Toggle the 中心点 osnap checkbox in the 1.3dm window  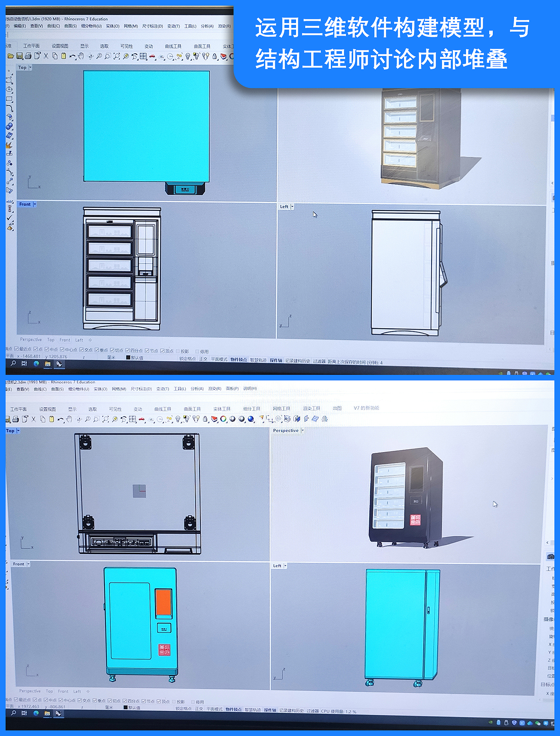click(62, 349)
